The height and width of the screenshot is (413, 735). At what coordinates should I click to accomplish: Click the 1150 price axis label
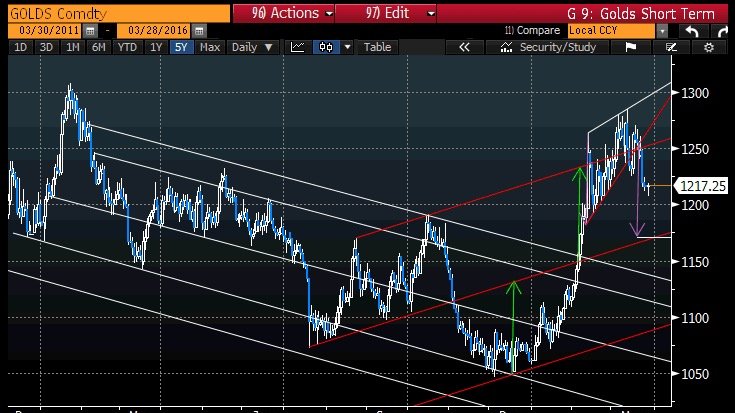(x=695, y=262)
